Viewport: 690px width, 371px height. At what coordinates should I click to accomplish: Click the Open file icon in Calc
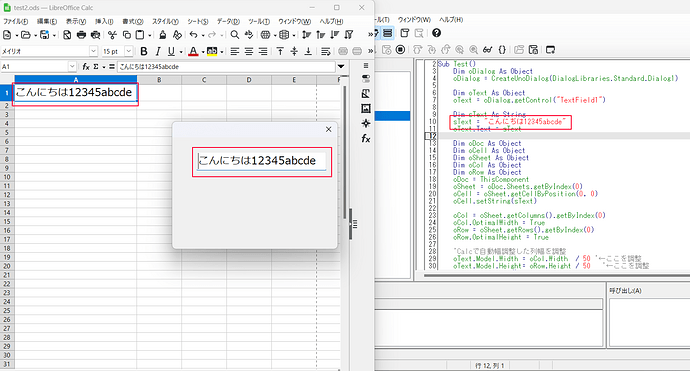tap(26, 35)
